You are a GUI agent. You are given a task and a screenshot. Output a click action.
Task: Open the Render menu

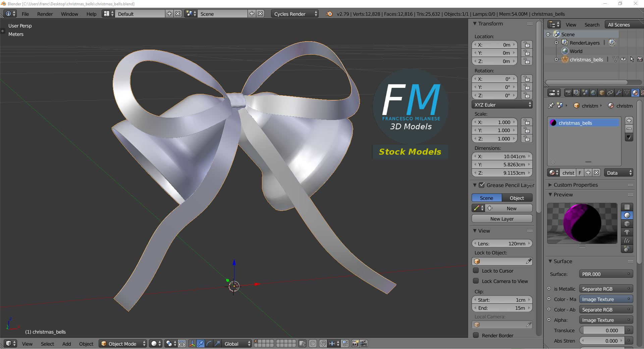tap(45, 14)
